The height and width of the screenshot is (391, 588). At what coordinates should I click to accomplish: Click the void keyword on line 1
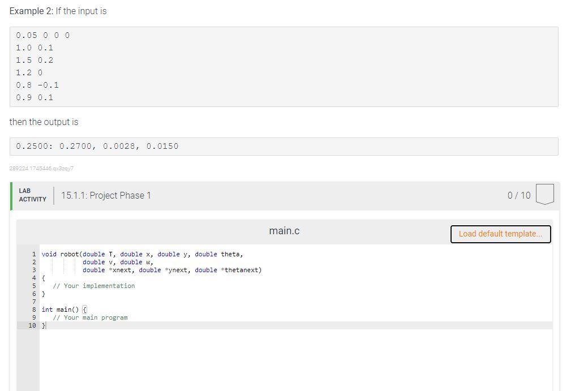point(47,254)
